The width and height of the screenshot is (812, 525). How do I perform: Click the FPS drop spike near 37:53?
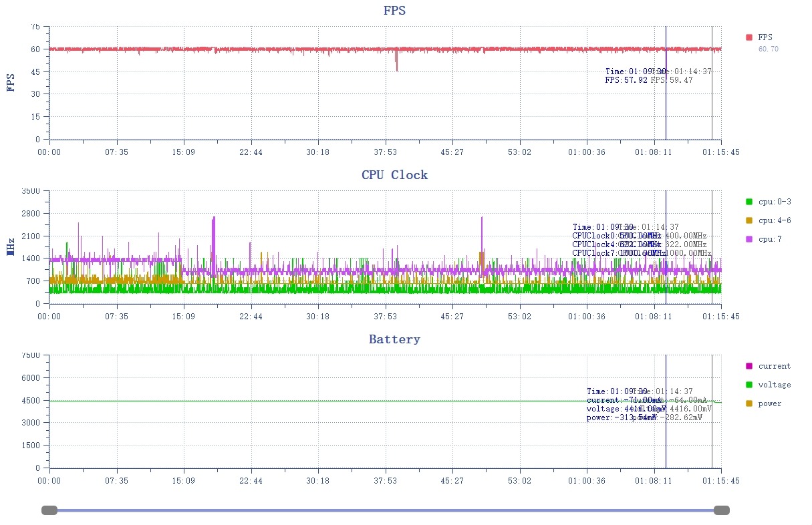coord(396,60)
